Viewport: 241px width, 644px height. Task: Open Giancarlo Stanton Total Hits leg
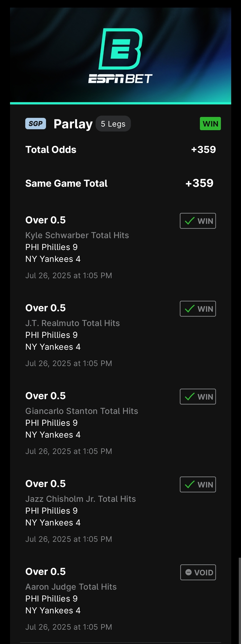(x=82, y=411)
